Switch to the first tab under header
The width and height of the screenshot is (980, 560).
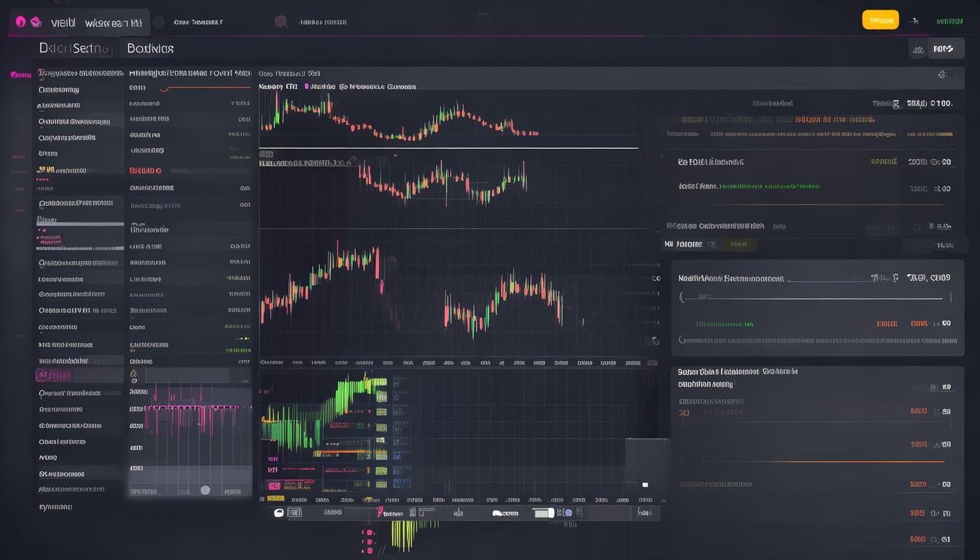(x=77, y=49)
